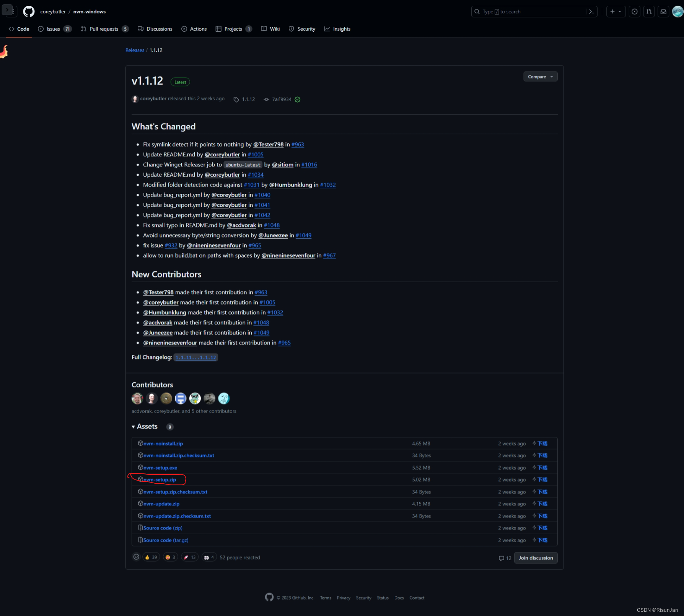
Task: Open nvm-noinstall.zip.checksum.txt link
Action: (179, 456)
